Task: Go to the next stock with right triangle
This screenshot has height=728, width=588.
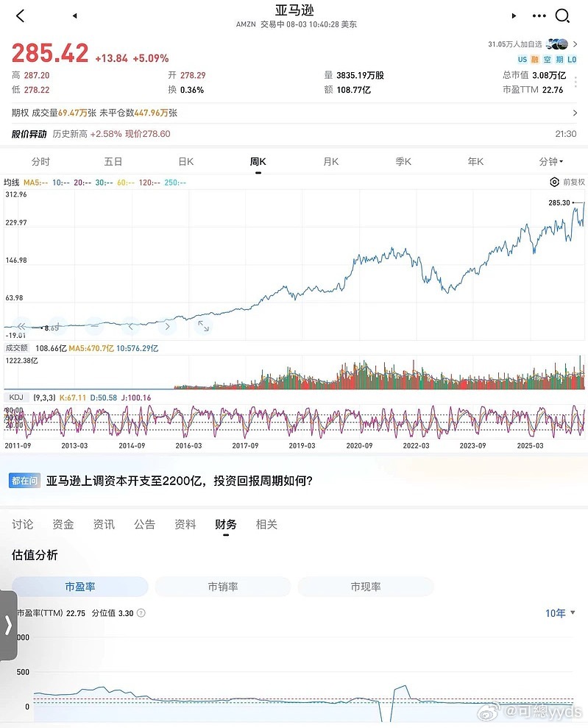Action: pos(514,15)
